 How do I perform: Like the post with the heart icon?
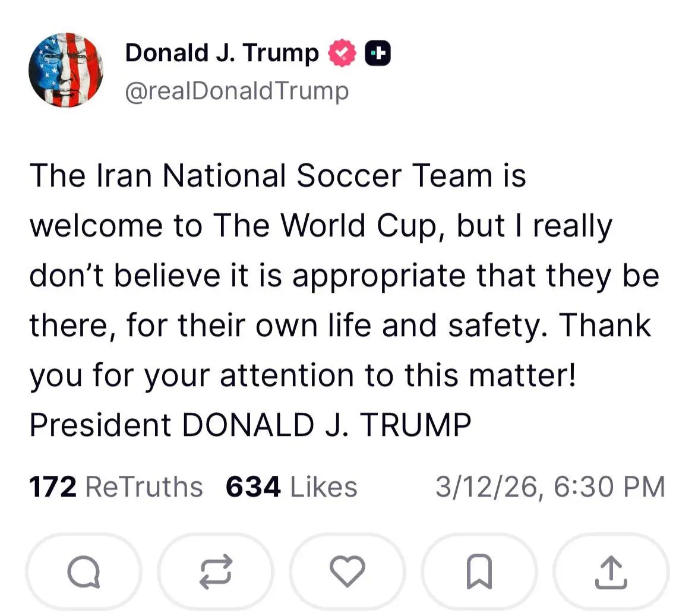pos(347,571)
